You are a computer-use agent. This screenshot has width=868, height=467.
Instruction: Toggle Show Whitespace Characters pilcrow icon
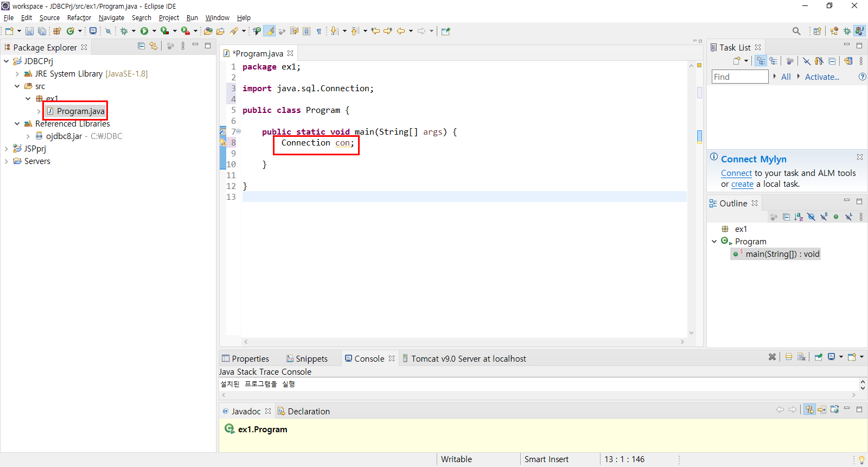pyautogui.click(x=319, y=31)
